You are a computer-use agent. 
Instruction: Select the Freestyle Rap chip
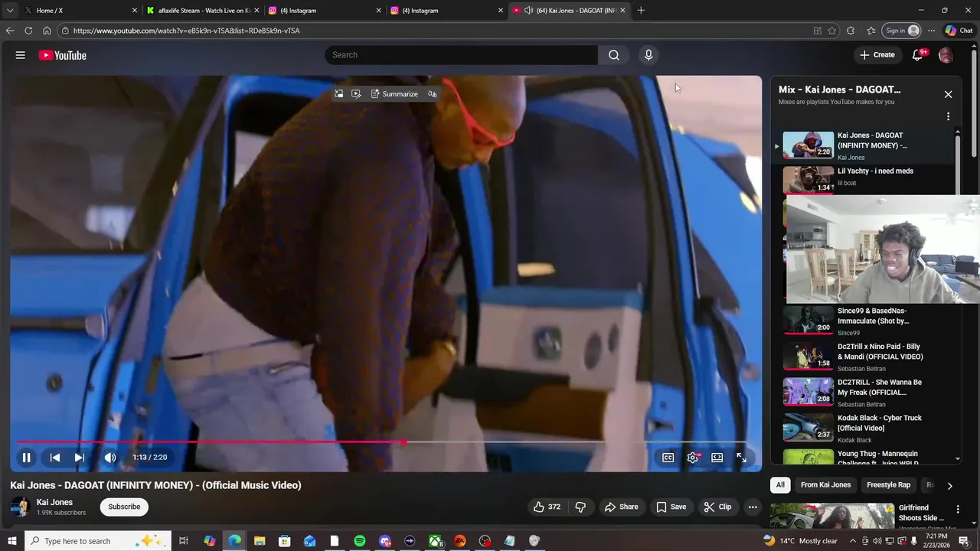[x=888, y=484]
